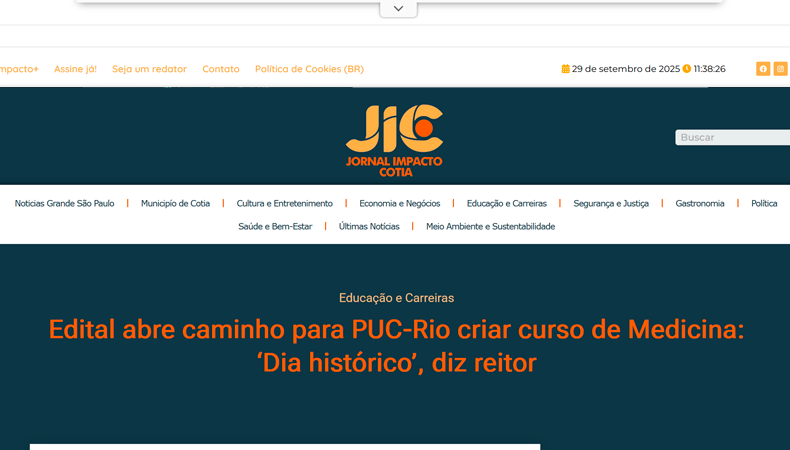Open Gastronomia menu item

click(700, 204)
